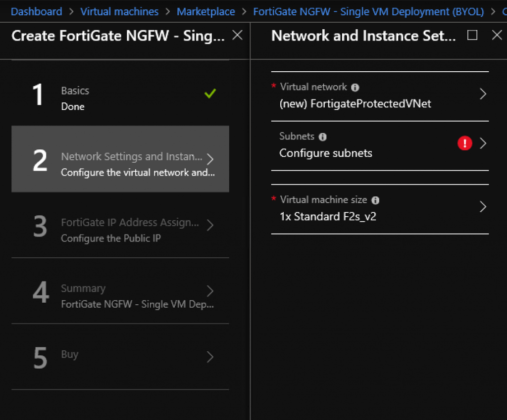Open step 4 Summary
This screenshot has width=507, height=420.
120,291
